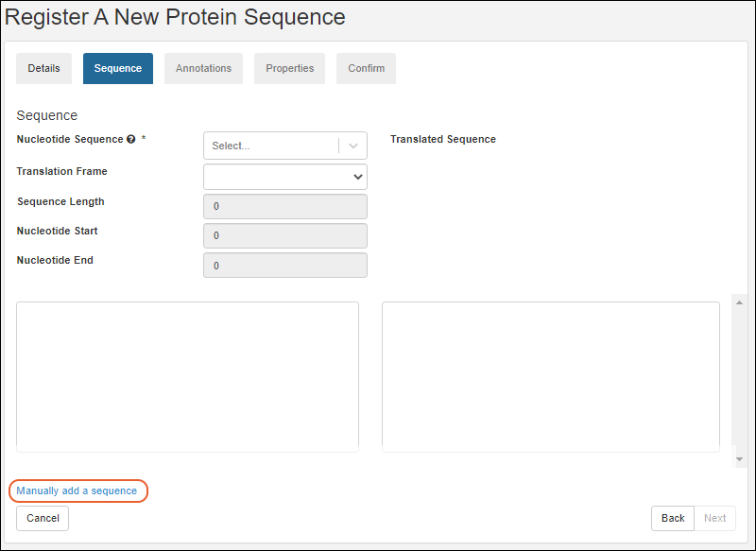Image resolution: width=756 pixels, height=551 pixels.
Task: Expand the Translation Frame dropdown
Action: pyautogui.click(x=285, y=177)
